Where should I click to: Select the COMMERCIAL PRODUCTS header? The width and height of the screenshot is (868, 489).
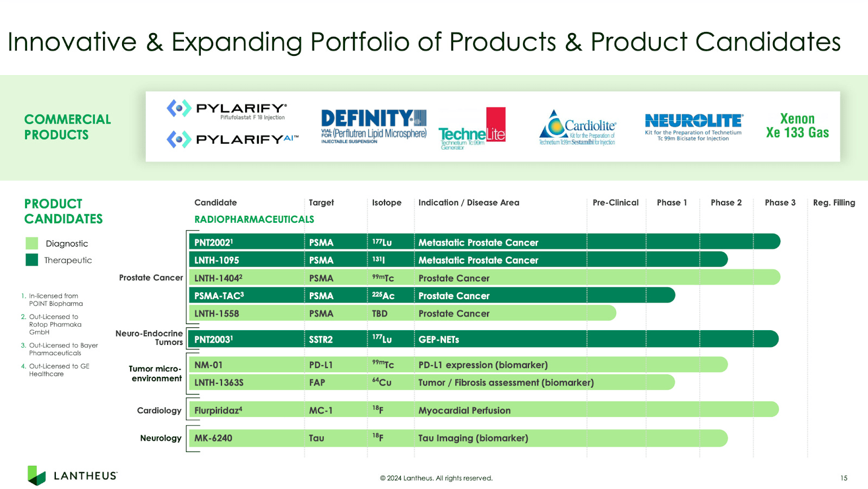coord(67,126)
